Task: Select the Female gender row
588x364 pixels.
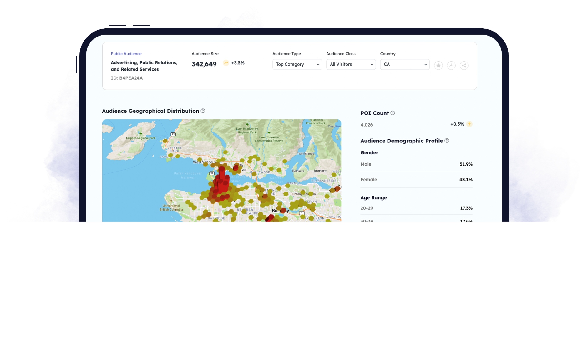Action: [x=416, y=180]
